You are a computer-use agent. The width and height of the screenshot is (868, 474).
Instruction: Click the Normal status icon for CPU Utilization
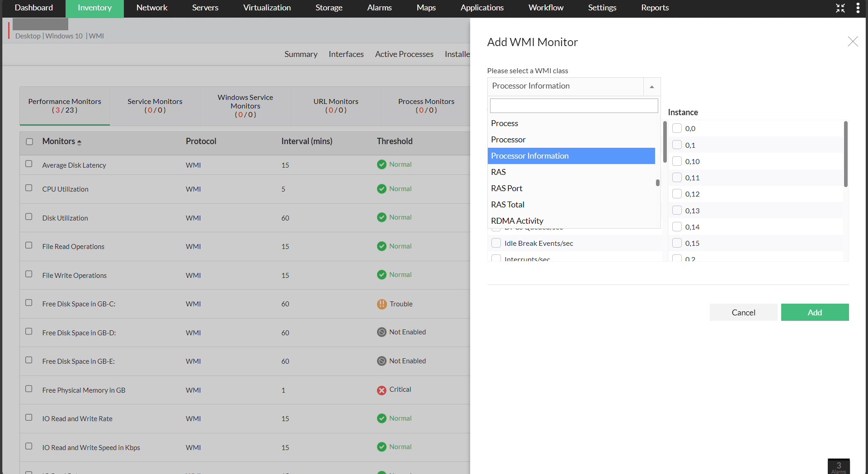[x=382, y=189]
